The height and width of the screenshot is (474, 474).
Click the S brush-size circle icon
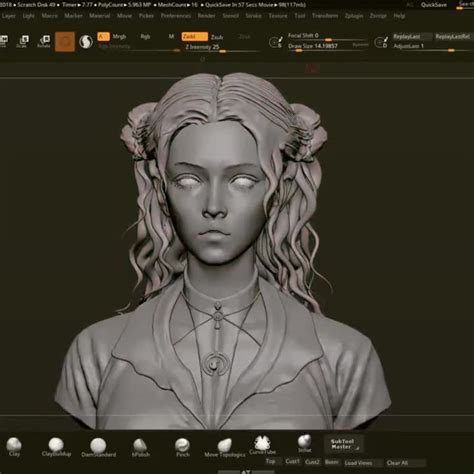pos(276,42)
